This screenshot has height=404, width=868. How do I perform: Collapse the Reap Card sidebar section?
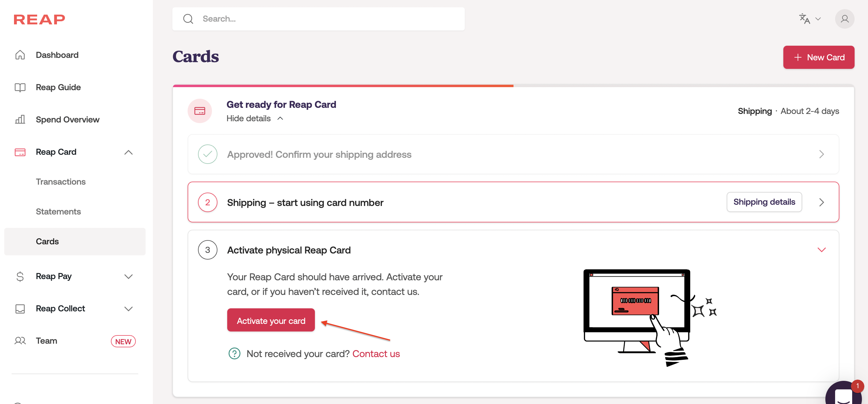[129, 152]
